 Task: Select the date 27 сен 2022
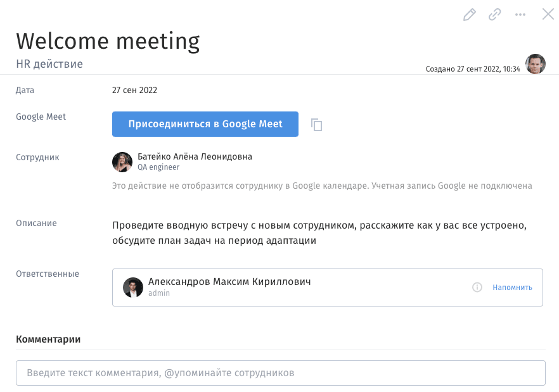[x=134, y=90]
